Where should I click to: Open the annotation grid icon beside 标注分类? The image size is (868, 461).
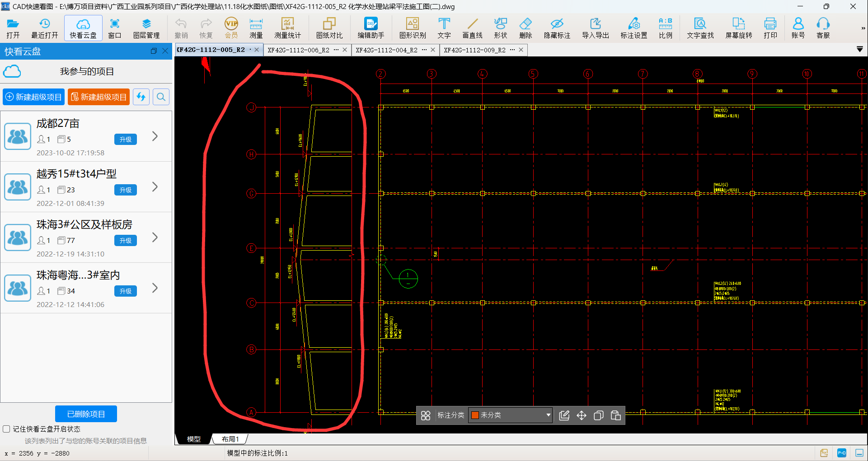tap(426, 415)
